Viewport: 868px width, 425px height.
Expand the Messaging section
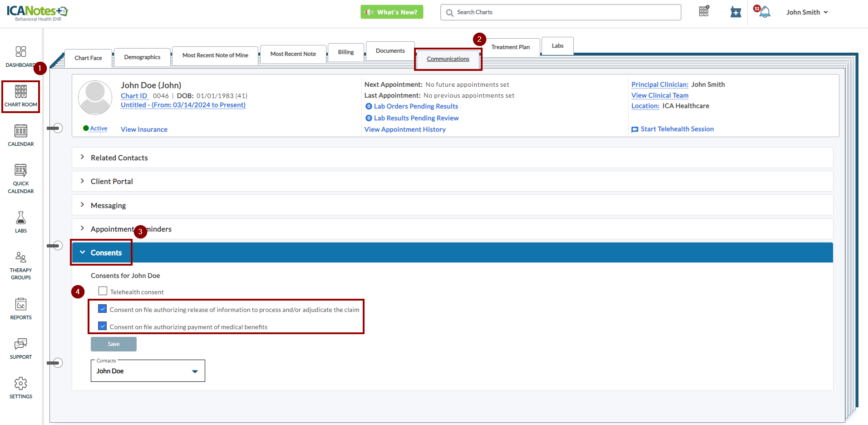tap(108, 205)
